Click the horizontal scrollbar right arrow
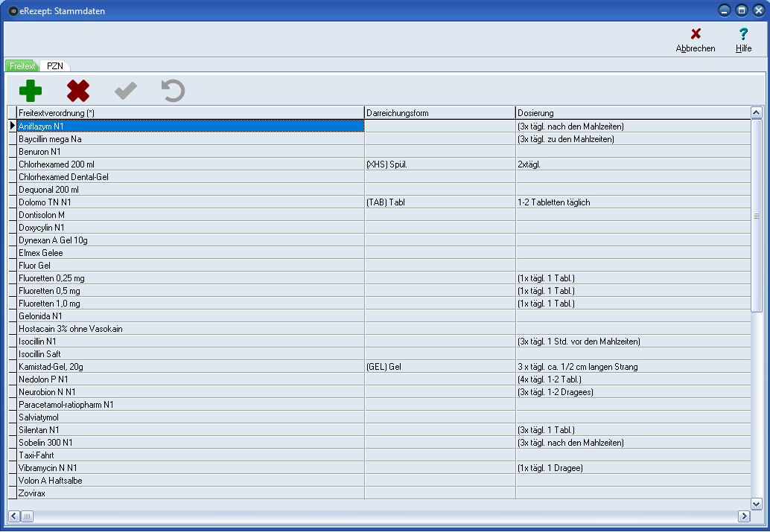The height and width of the screenshot is (532, 770). click(x=745, y=516)
